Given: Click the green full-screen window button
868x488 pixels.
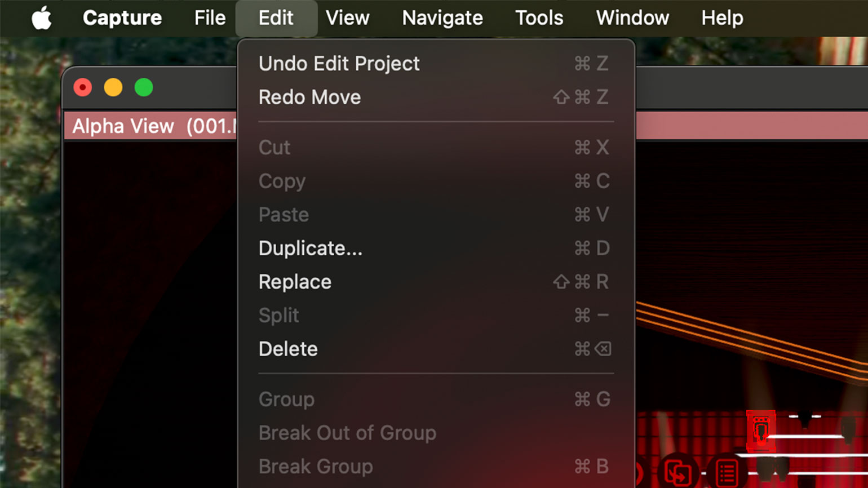Looking at the screenshot, I should (144, 88).
